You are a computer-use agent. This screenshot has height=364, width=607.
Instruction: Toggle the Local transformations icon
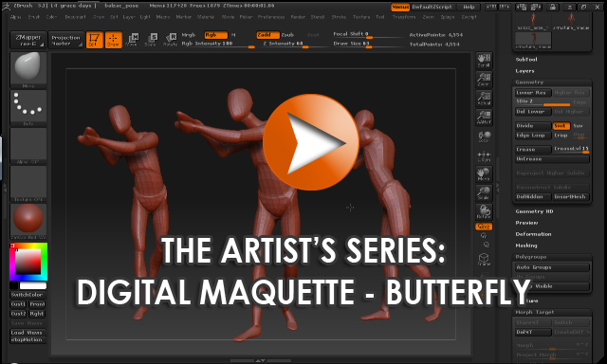click(484, 136)
